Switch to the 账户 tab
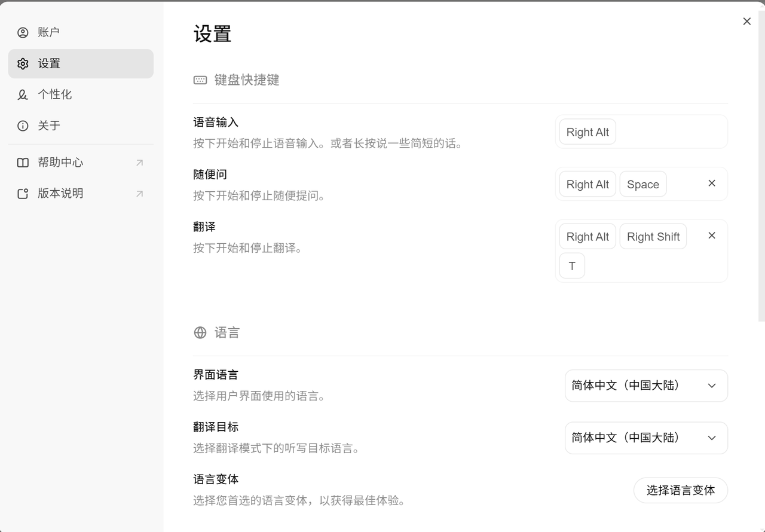The height and width of the screenshot is (532, 765). coord(49,32)
